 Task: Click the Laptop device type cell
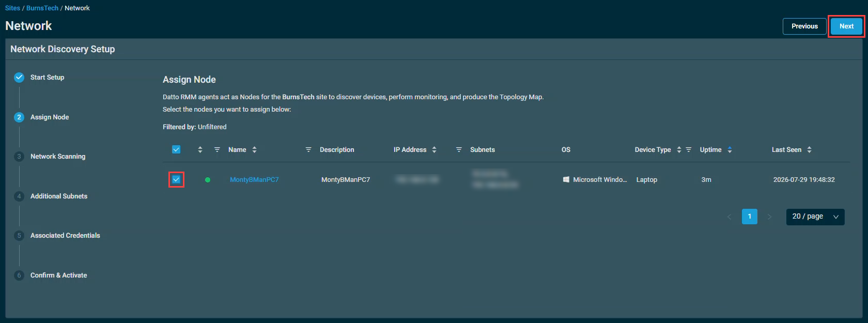tap(647, 180)
